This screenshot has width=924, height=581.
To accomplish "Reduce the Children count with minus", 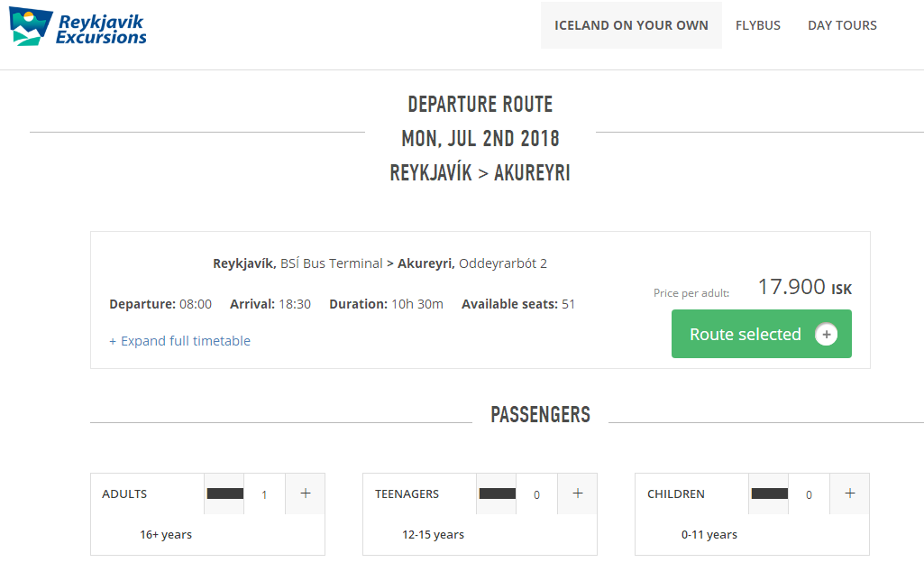I will [769, 493].
